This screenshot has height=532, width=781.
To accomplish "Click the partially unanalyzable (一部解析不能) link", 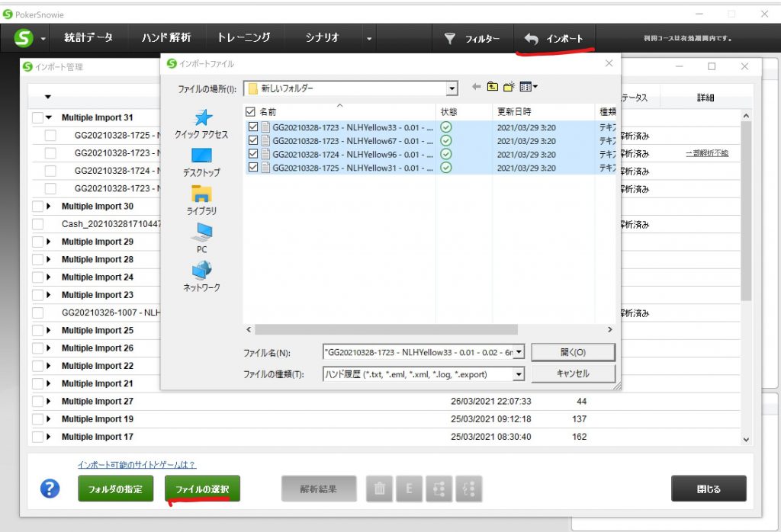I will pyautogui.click(x=707, y=153).
